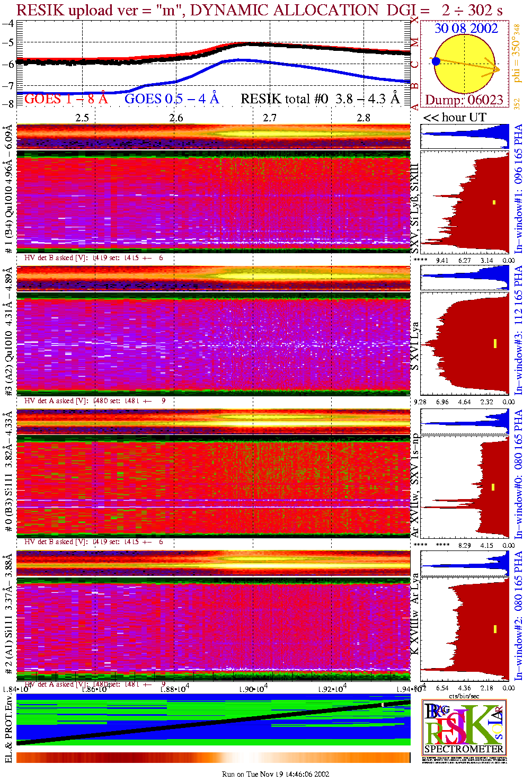Image resolution: width=532 pixels, height=782 pixels.
Task: Click the Run on Tue Nov 19 timestamp
Action: pos(276,774)
